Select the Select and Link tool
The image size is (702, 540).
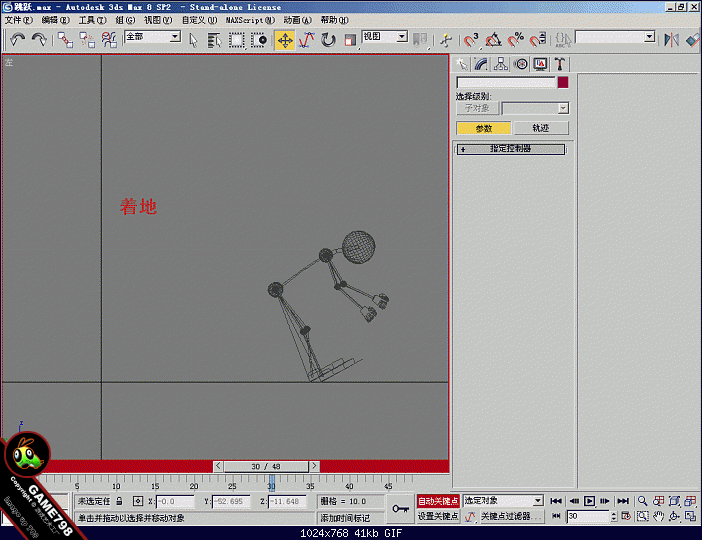click(x=65, y=40)
